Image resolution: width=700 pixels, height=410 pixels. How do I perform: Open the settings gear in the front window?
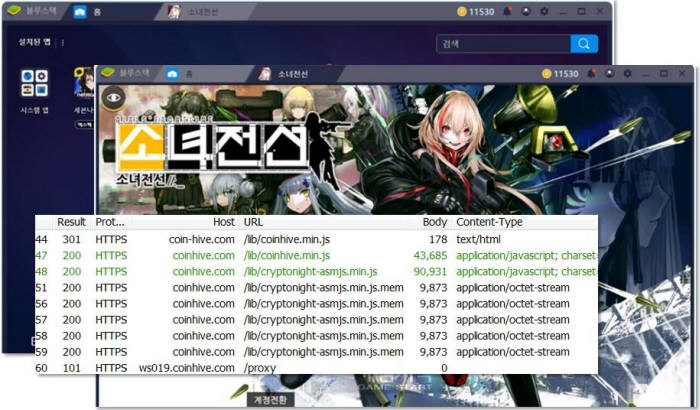click(x=627, y=73)
